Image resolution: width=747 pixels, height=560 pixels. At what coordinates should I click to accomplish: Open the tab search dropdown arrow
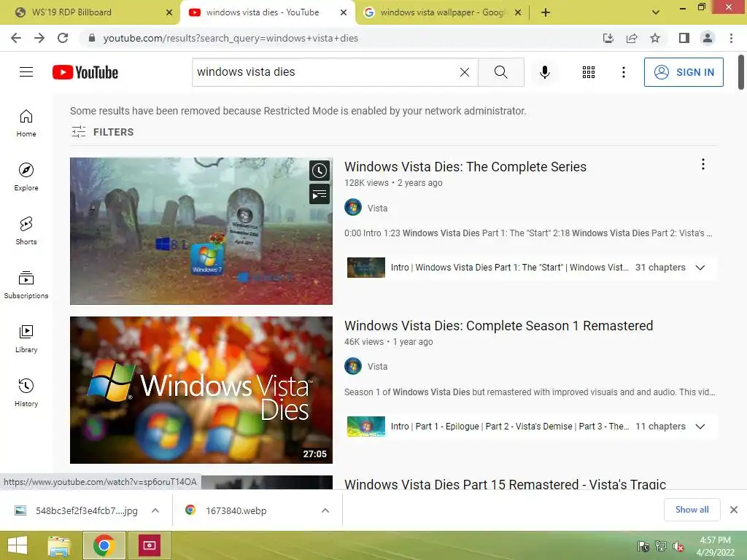tap(656, 12)
